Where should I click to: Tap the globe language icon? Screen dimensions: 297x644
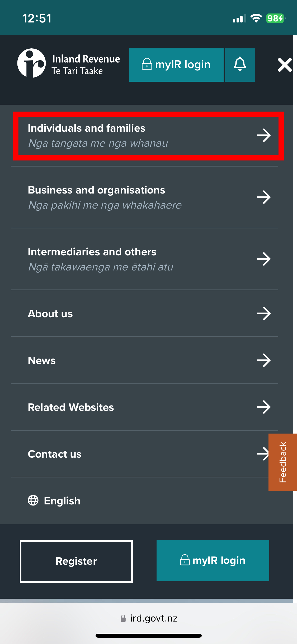(33, 500)
